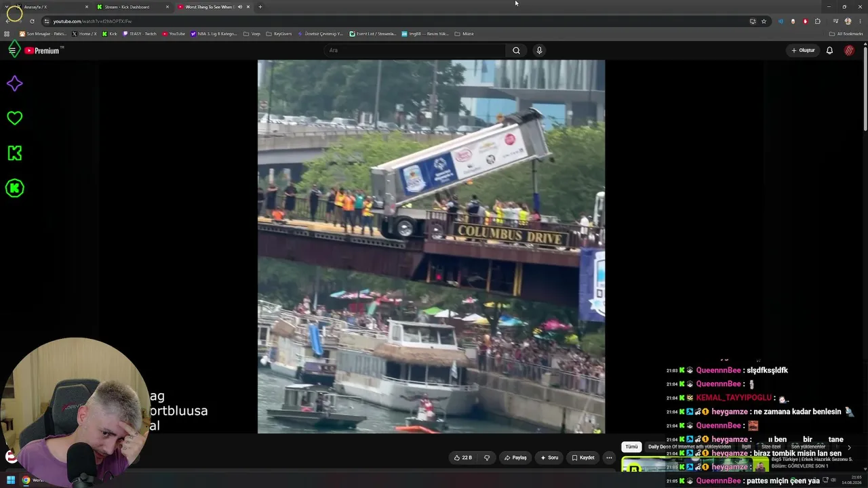Open the Windows Start button

pyautogui.click(x=11, y=481)
